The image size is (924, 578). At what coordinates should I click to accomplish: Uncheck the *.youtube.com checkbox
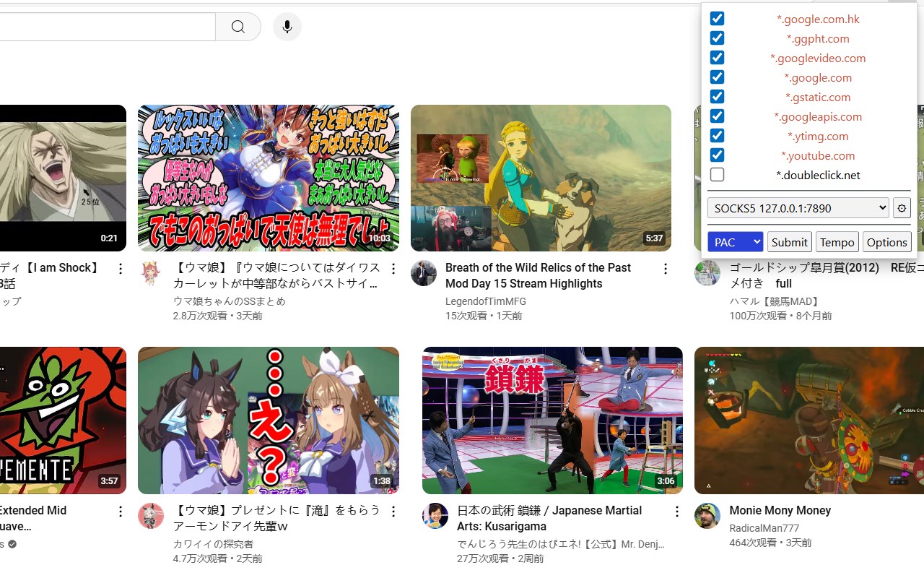click(717, 155)
